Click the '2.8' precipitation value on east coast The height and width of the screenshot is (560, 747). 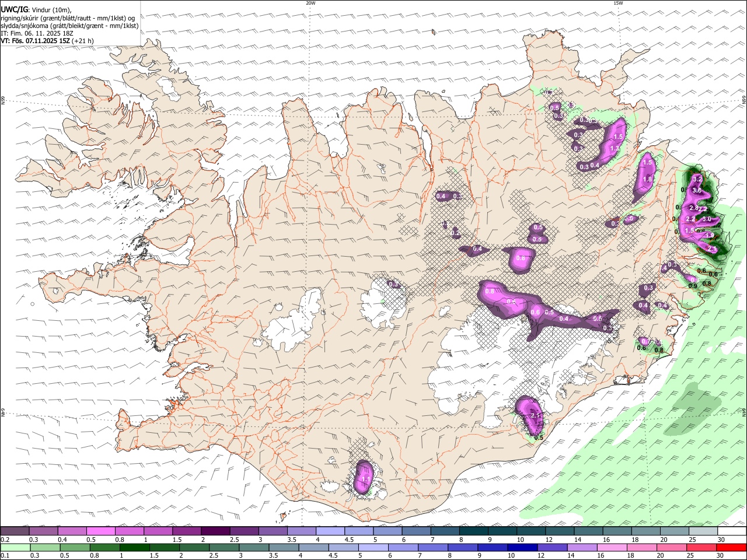(694, 208)
